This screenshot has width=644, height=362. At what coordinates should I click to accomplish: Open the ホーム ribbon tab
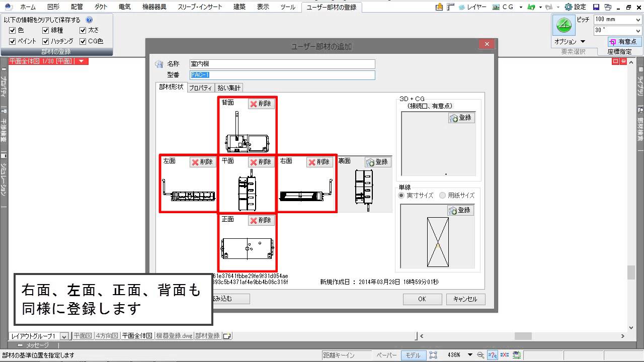28,7
